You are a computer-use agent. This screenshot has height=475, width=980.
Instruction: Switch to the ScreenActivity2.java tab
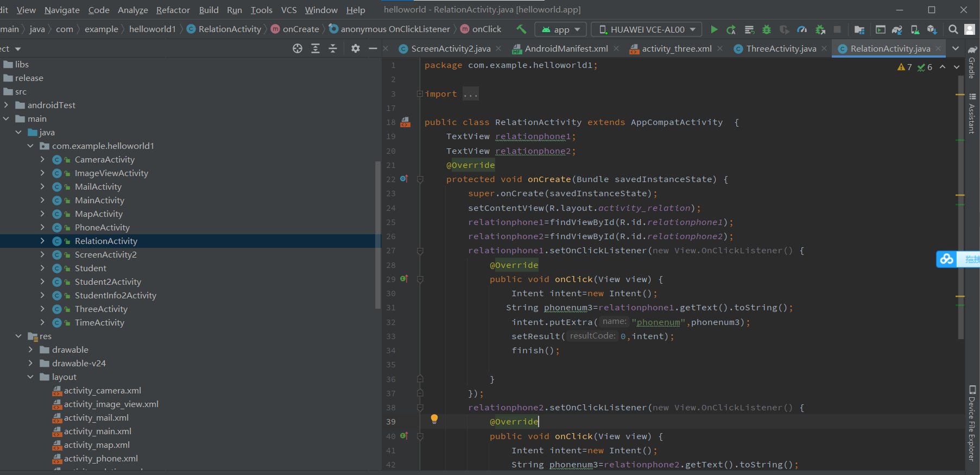point(451,48)
